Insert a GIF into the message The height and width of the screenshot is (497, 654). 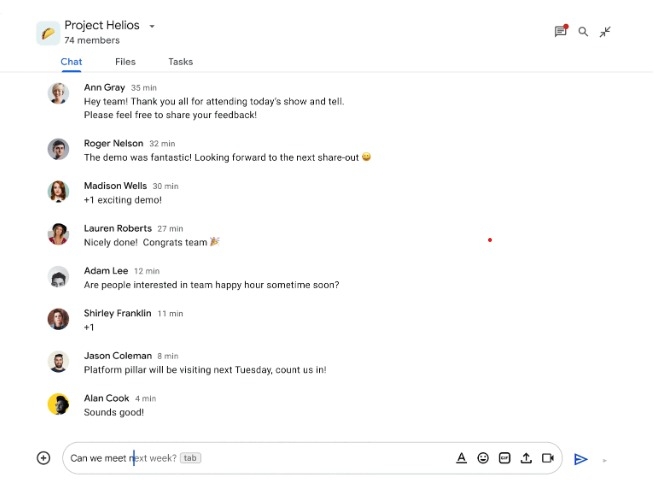pyautogui.click(x=504, y=458)
